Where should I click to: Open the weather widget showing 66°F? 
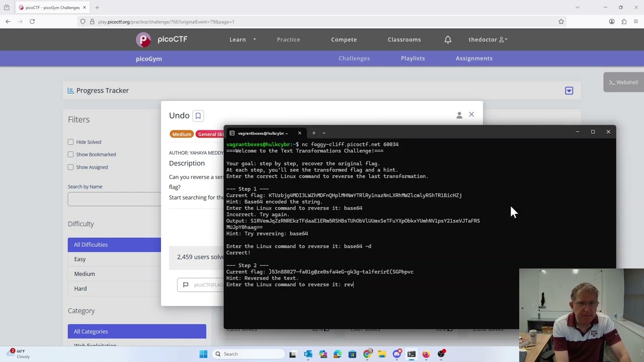tap(19, 354)
